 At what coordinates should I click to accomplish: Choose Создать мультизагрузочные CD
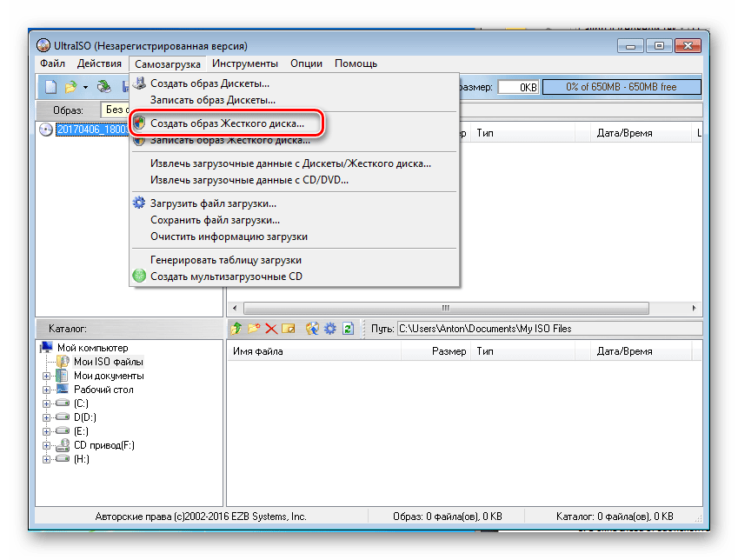tap(294, 277)
